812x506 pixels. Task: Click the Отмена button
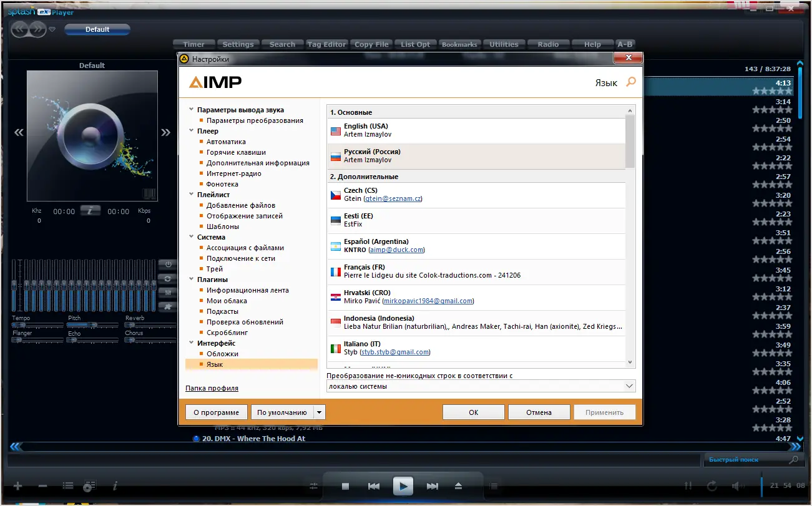(x=539, y=412)
